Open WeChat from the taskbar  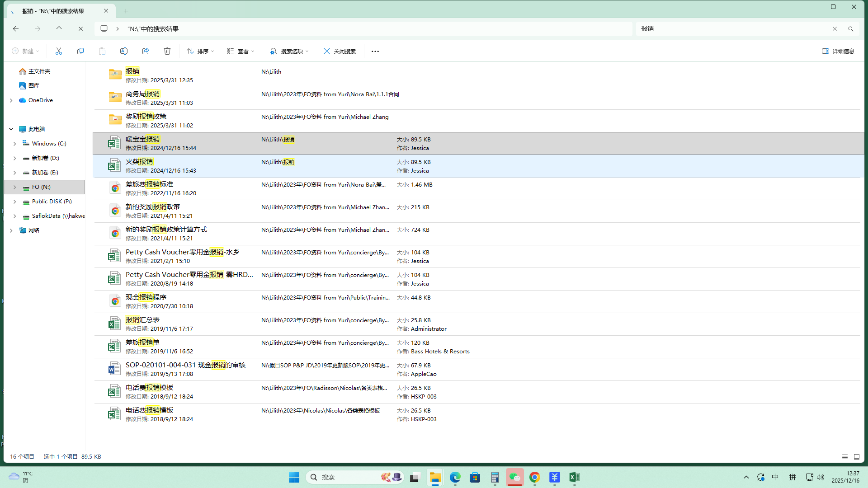(x=514, y=477)
